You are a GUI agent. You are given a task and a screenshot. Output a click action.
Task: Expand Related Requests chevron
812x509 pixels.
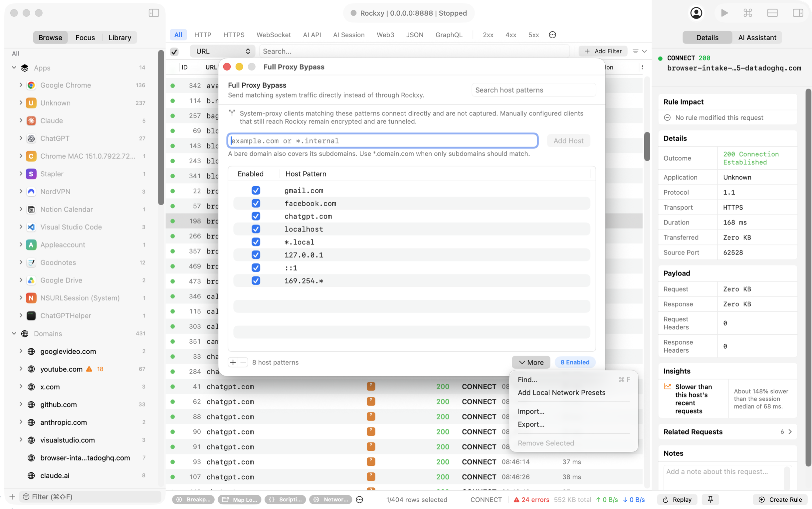[790, 431]
